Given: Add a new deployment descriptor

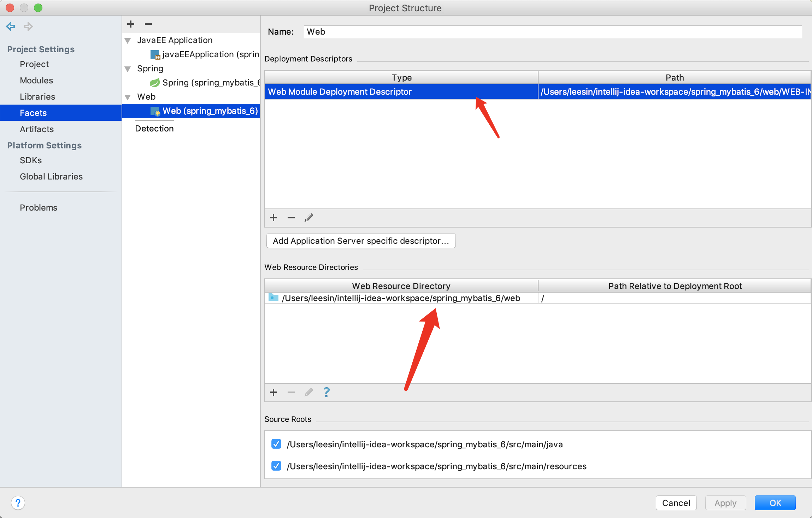Looking at the screenshot, I should pyautogui.click(x=273, y=218).
